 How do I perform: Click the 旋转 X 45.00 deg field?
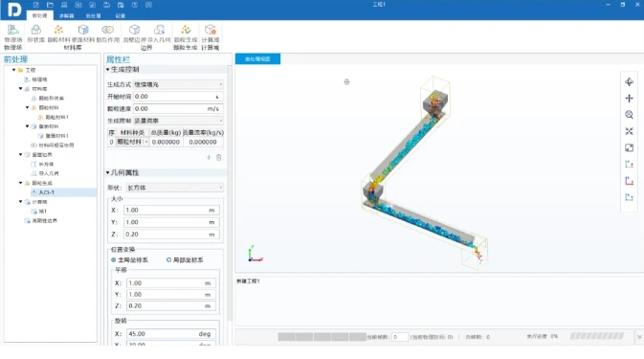(x=171, y=334)
